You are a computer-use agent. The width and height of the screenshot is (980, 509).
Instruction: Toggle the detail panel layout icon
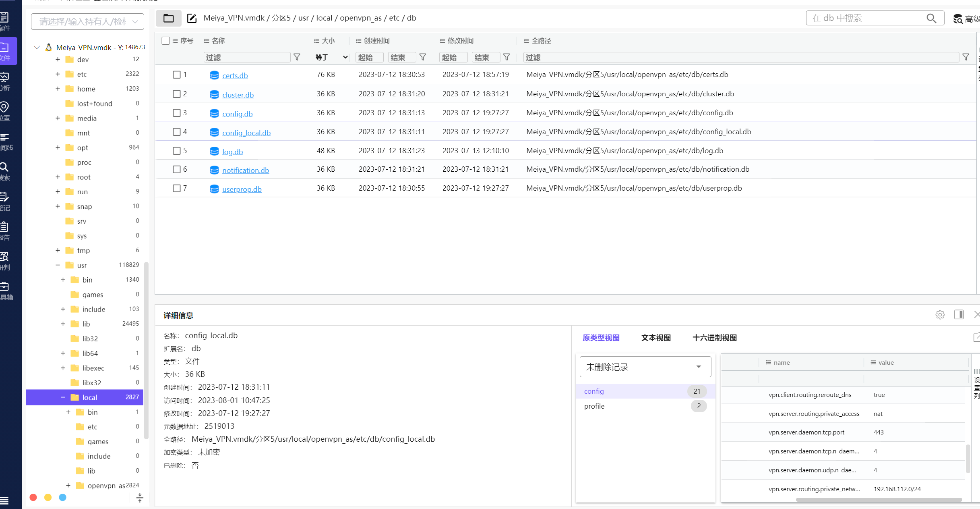959,315
